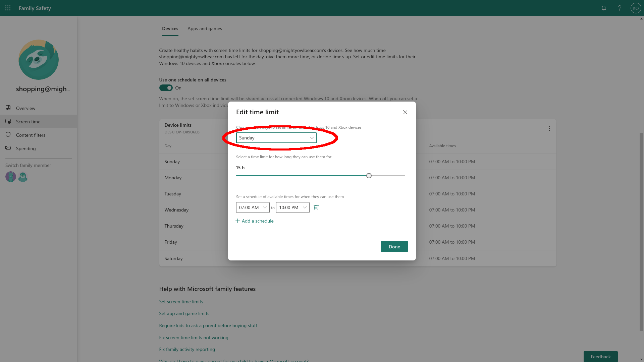Select the Friday row
The height and width of the screenshot is (362, 644).
coord(358,242)
